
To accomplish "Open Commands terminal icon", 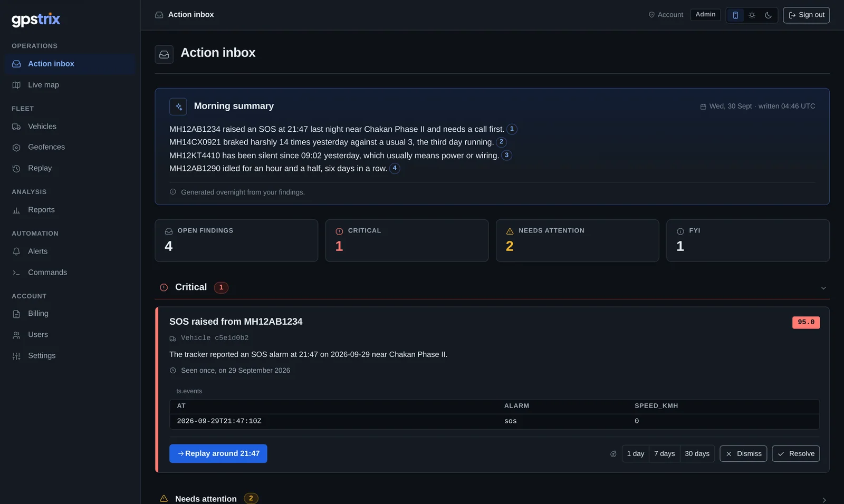I will coord(16,273).
